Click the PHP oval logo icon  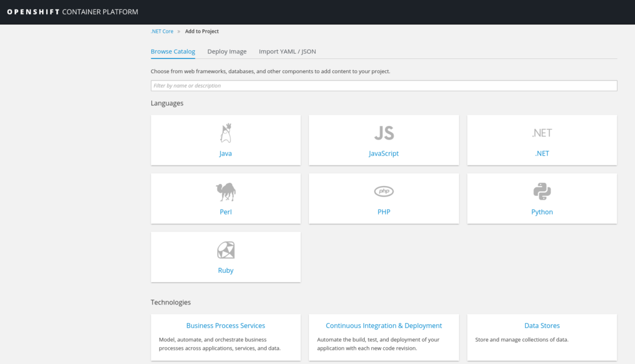[x=384, y=191]
